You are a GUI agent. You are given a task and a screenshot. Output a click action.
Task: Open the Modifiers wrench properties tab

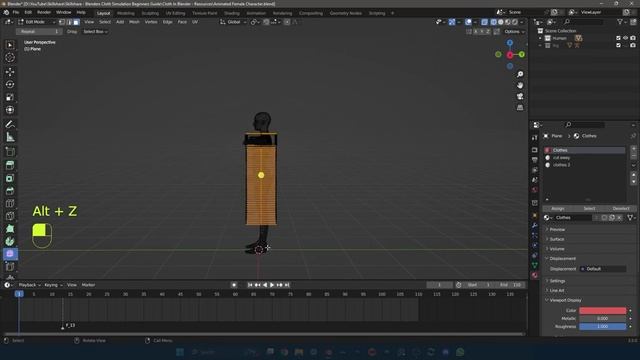pos(535,225)
